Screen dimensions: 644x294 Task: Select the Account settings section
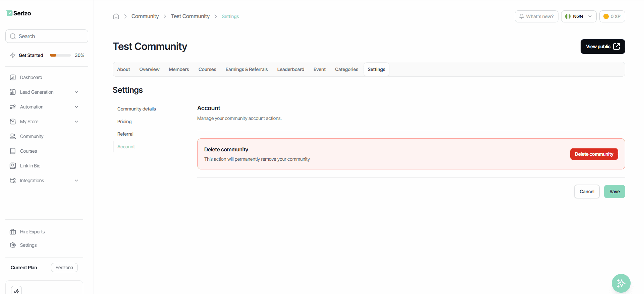[x=126, y=147]
